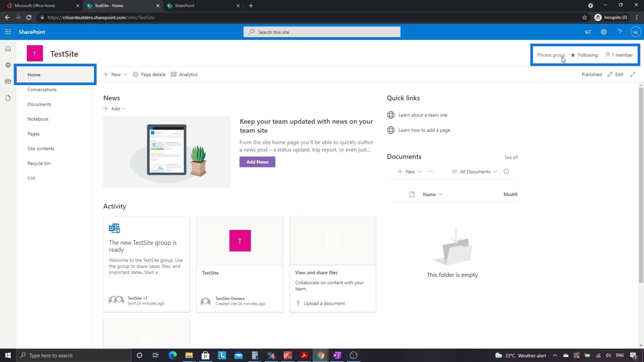Click the TestSite site title

pyautogui.click(x=64, y=54)
